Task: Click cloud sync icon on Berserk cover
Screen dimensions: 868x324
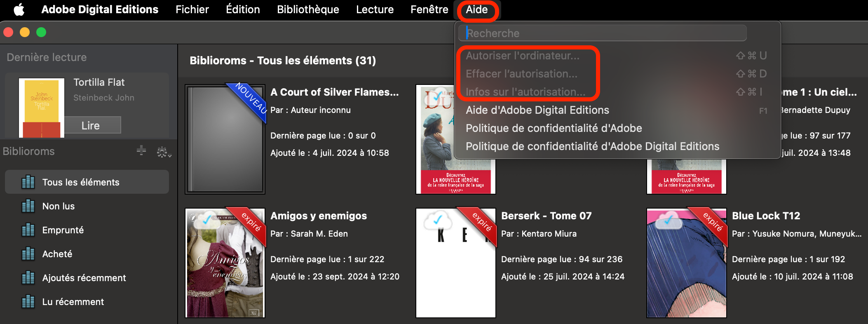Action: 438,220
